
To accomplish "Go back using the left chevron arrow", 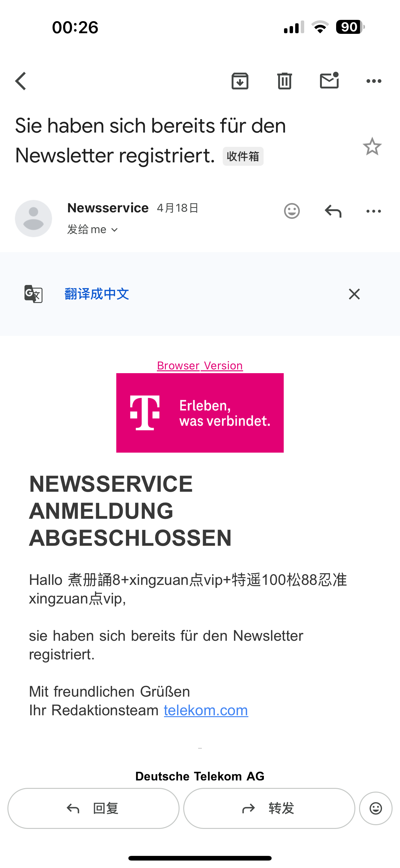I will point(21,81).
